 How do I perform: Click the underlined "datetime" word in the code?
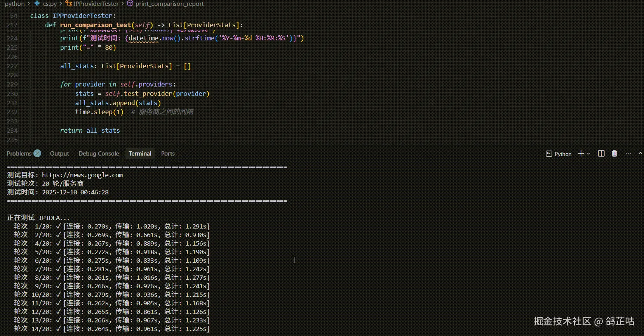[143, 38]
